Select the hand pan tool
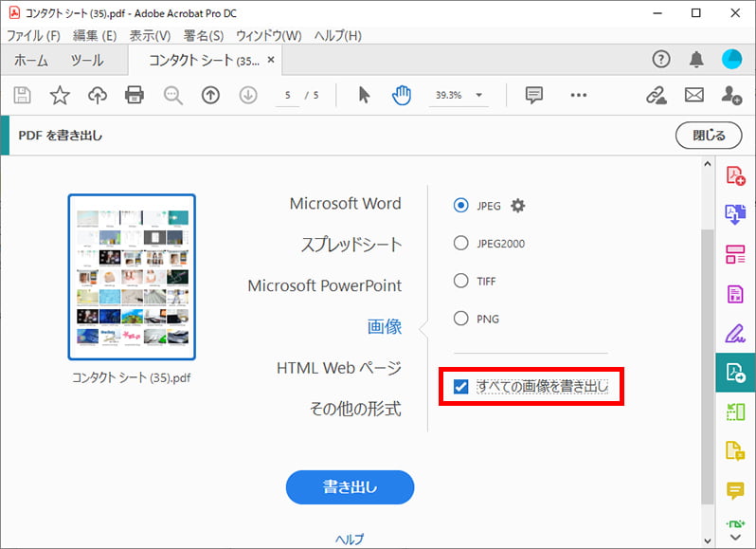Image resolution: width=756 pixels, height=549 pixels. (x=402, y=95)
